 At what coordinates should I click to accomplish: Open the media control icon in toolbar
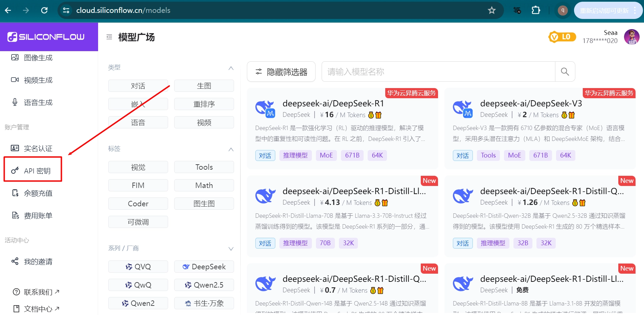click(517, 10)
